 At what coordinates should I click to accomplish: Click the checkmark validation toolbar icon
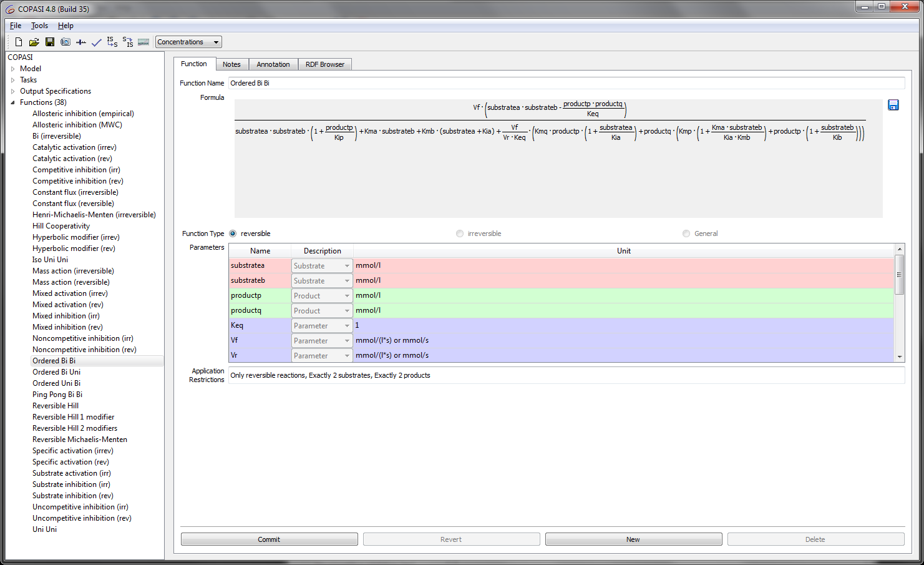pyautogui.click(x=96, y=42)
